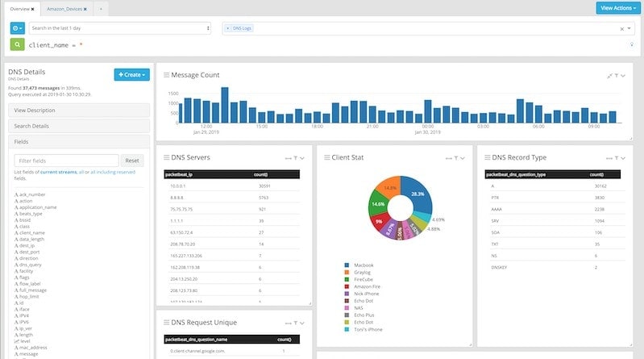Open the Create dropdown button
This screenshot has width=644, height=359.
[x=132, y=74]
